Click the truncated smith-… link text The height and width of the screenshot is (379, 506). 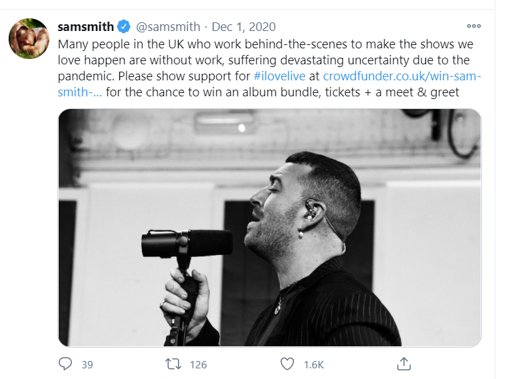click(x=80, y=92)
